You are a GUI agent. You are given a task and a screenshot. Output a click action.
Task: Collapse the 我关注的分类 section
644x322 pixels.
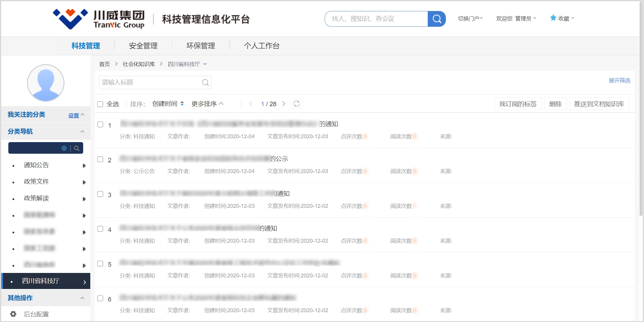(83, 115)
